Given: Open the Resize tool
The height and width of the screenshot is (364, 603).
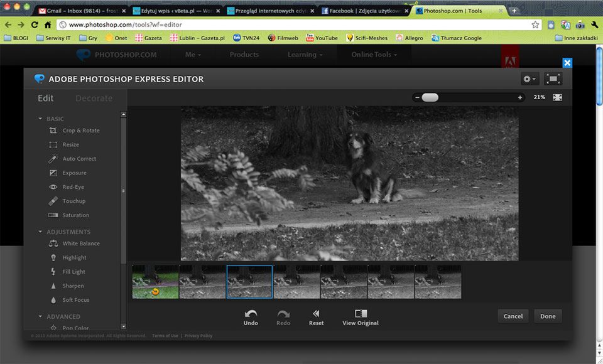Looking at the screenshot, I should click(70, 144).
